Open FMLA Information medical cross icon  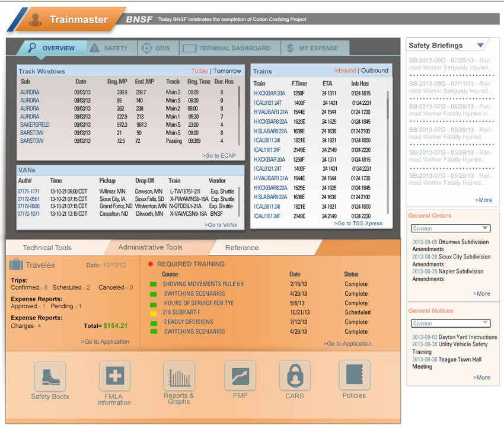click(x=114, y=376)
